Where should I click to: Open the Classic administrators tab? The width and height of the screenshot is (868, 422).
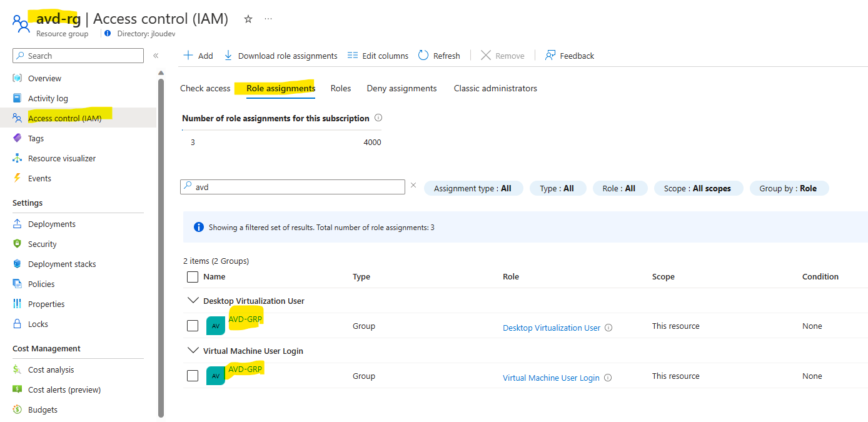click(x=495, y=88)
